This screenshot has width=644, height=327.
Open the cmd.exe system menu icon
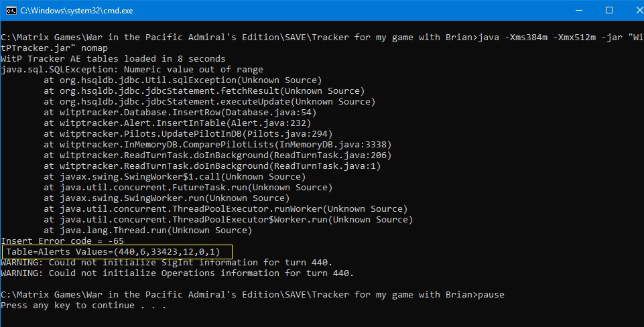[x=11, y=10]
